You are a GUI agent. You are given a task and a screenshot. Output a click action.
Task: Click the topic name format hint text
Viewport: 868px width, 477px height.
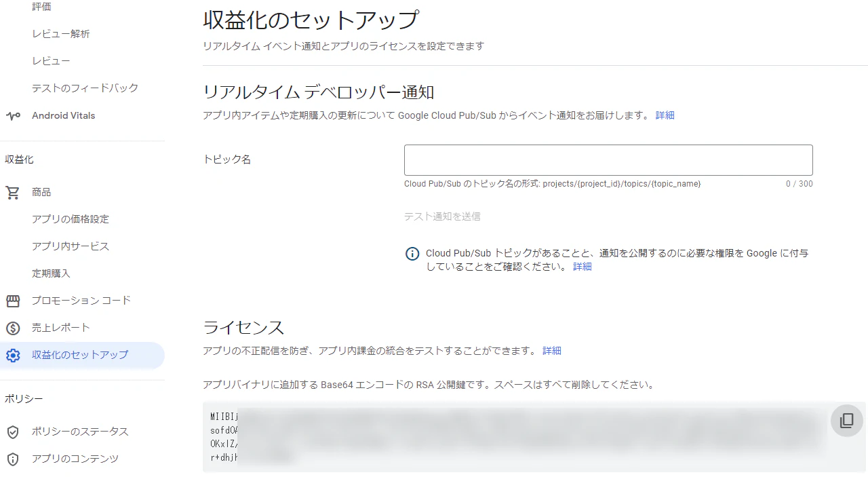(x=552, y=184)
